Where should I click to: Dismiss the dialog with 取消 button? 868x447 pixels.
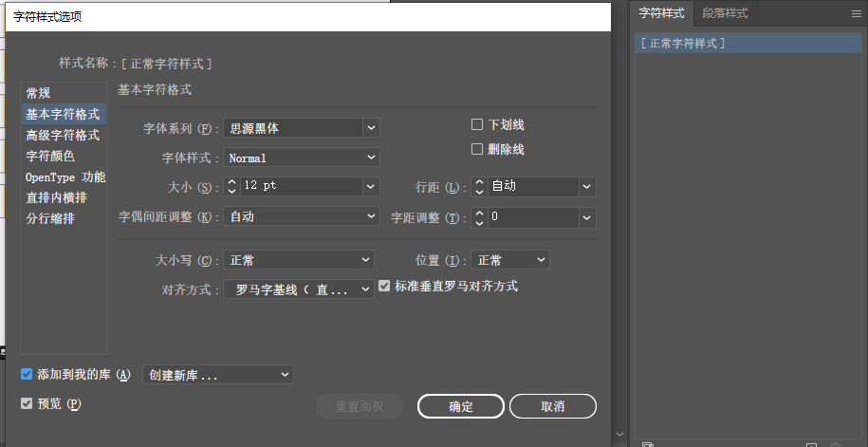552,406
